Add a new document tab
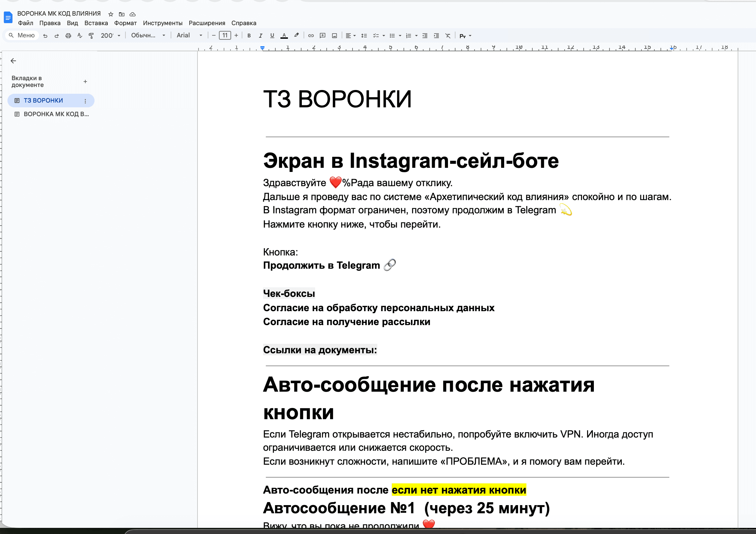This screenshot has width=756, height=534. (85, 82)
